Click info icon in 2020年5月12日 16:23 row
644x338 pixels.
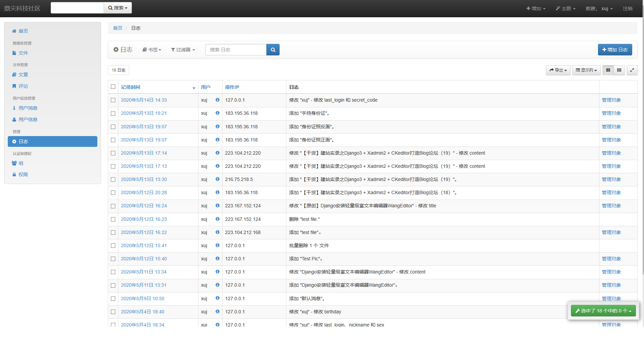click(x=217, y=219)
